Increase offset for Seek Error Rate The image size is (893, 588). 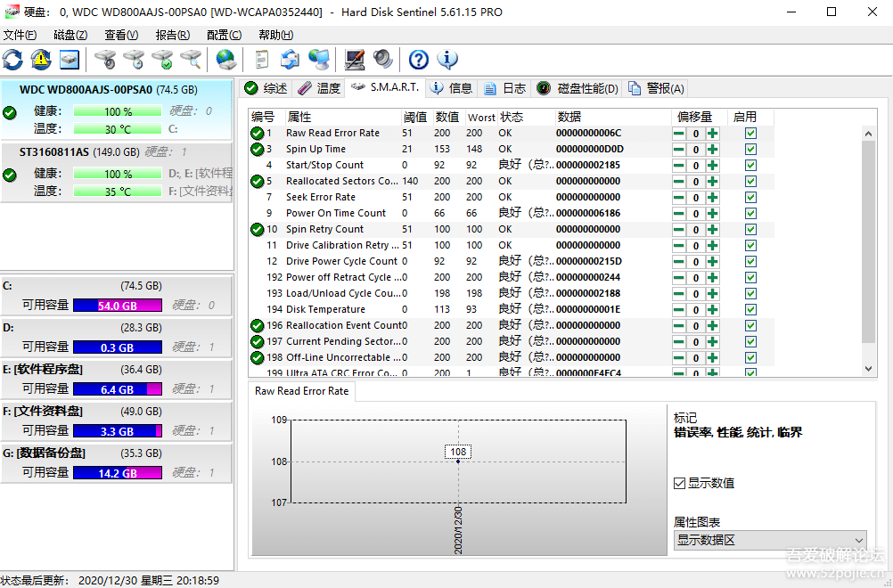[712, 198]
